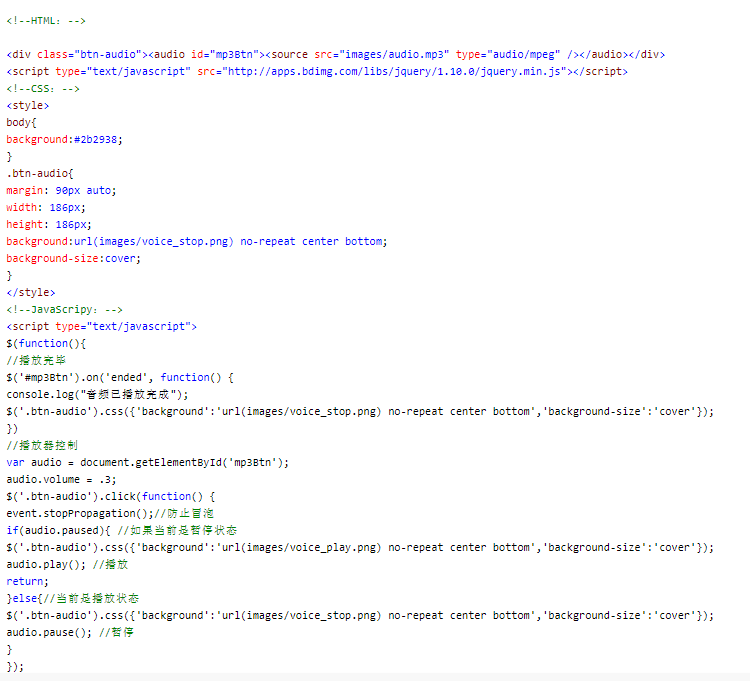Viewport: 750px width, 681px height.
Task: Click the 'background:#2b2938;' line
Action: point(65,140)
